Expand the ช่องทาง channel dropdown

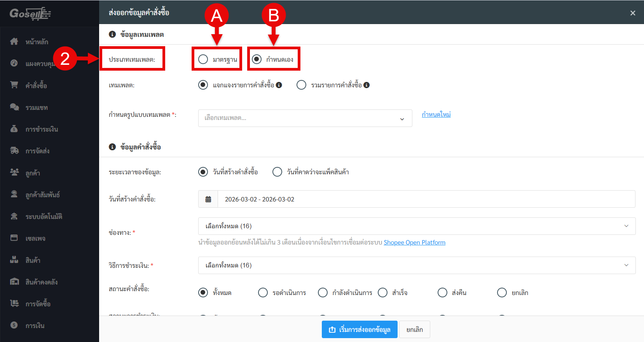tap(417, 226)
